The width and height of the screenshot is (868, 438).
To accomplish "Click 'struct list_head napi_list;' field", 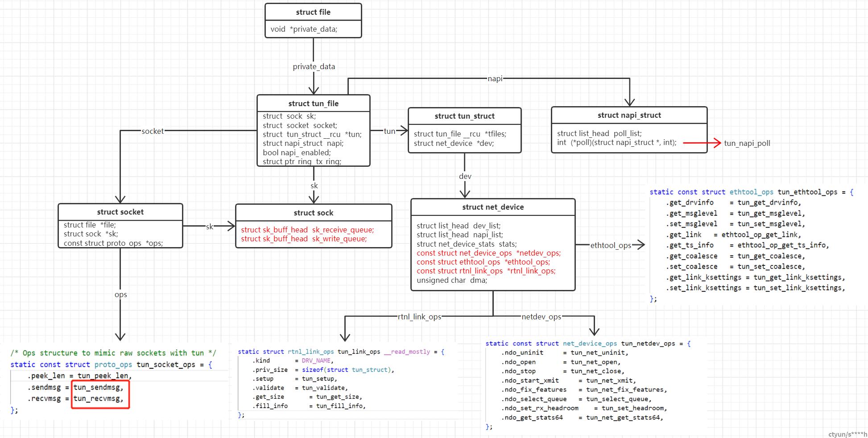I will (x=460, y=235).
